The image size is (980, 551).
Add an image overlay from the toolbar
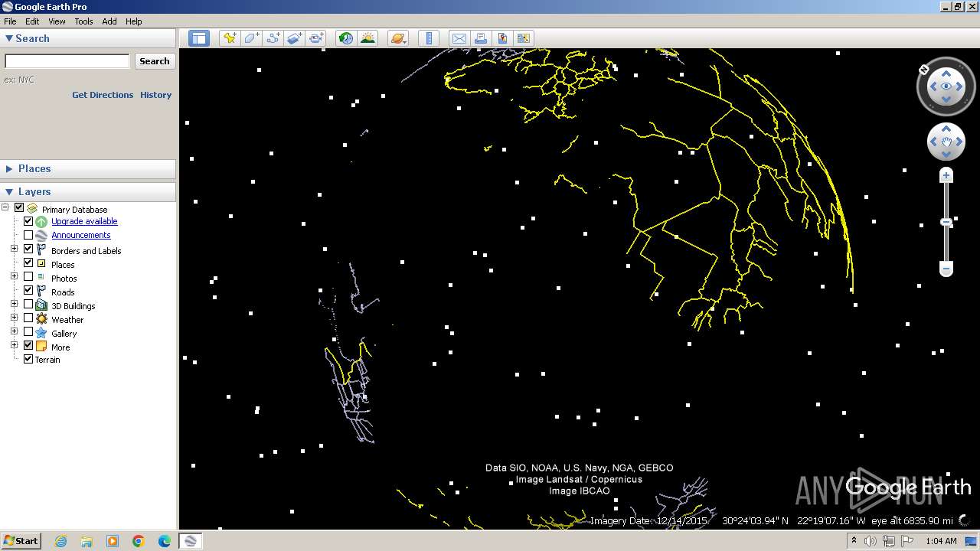click(x=295, y=38)
